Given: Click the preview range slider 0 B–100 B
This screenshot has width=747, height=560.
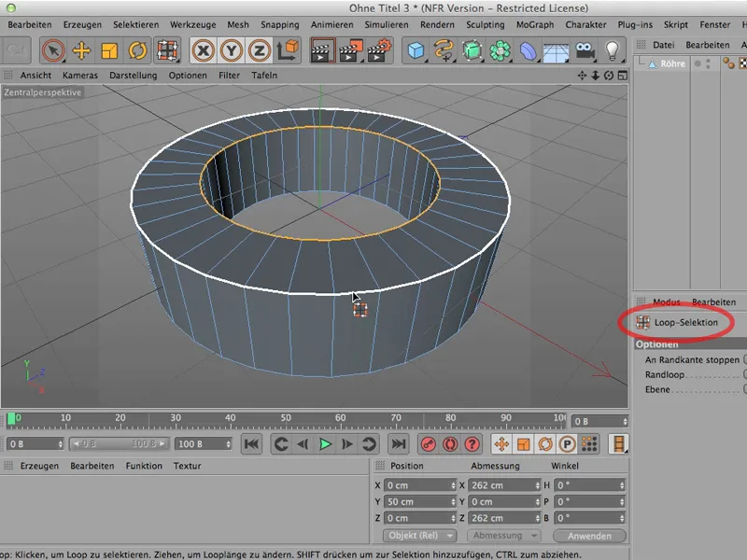Looking at the screenshot, I should [120, 444].
